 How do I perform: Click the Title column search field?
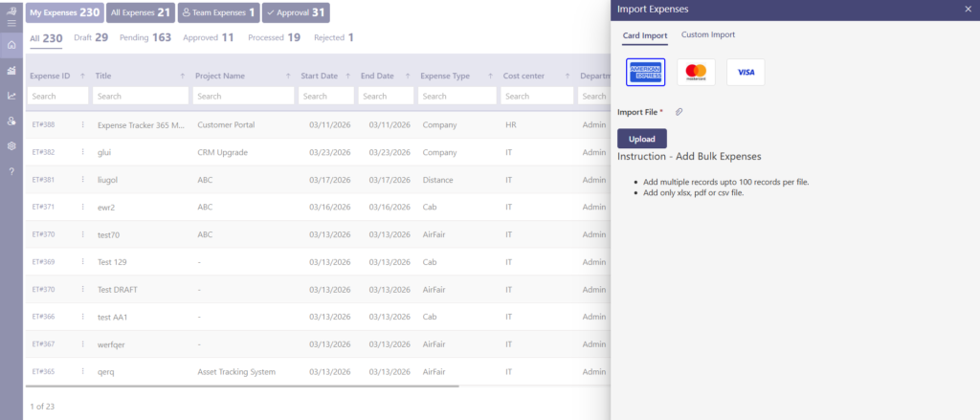(142, 97)
